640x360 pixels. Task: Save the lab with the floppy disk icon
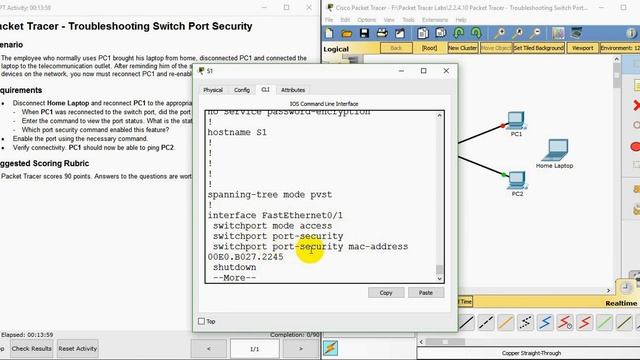coord(364,33)
